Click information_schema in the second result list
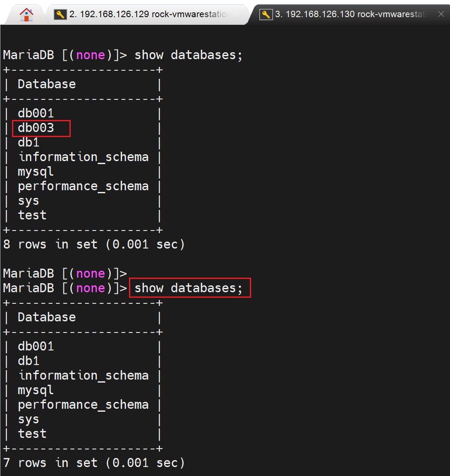Viewport: 450px width, 476px height. pyautogui.click(x=83, y=376)
